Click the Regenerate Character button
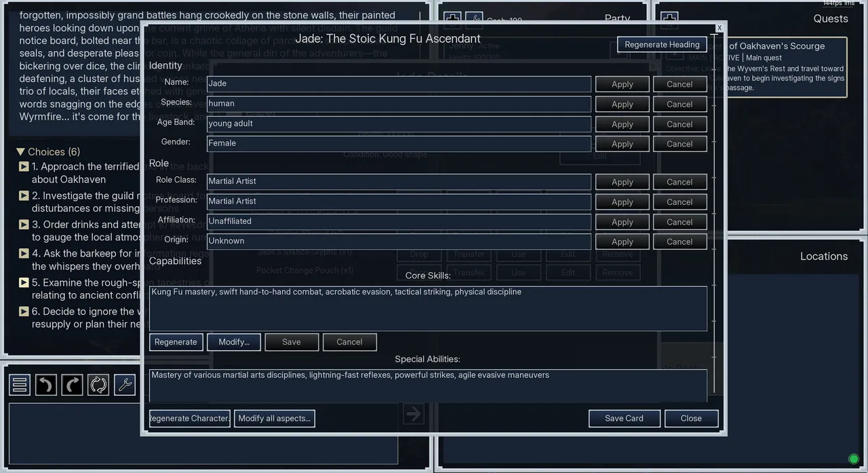Image resolution: width=868 pixels, height=473 pixels. tap(190, 419)
